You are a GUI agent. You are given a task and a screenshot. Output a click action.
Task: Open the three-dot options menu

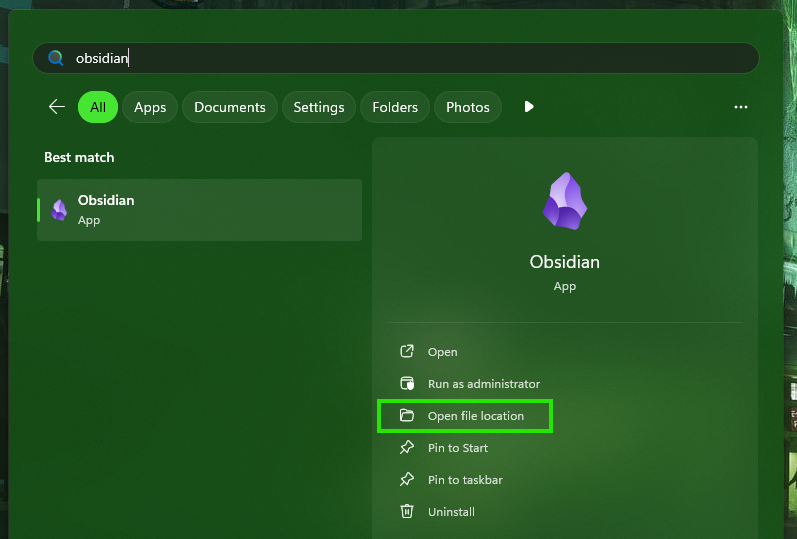tap(741, 107)
